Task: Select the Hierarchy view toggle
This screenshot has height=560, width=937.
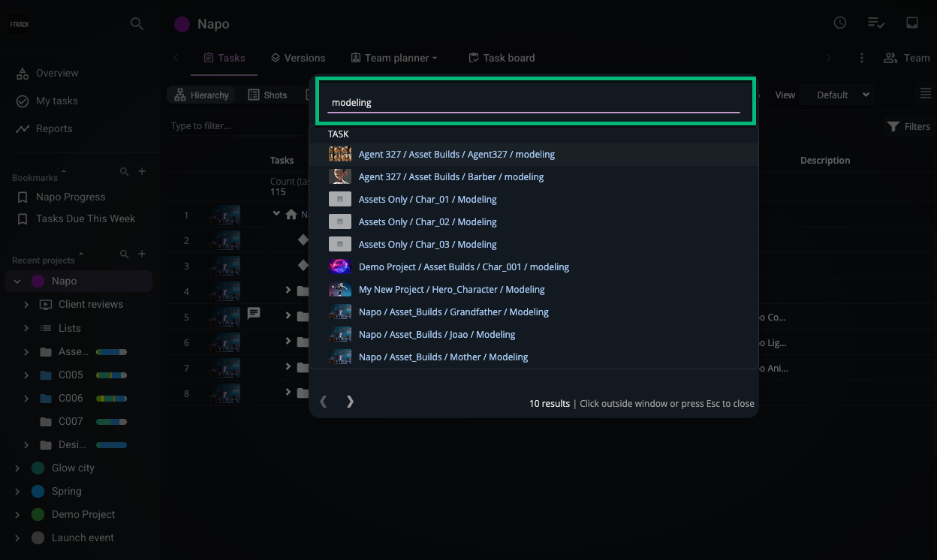Action: pyautogui.click(x=201, y=95)
